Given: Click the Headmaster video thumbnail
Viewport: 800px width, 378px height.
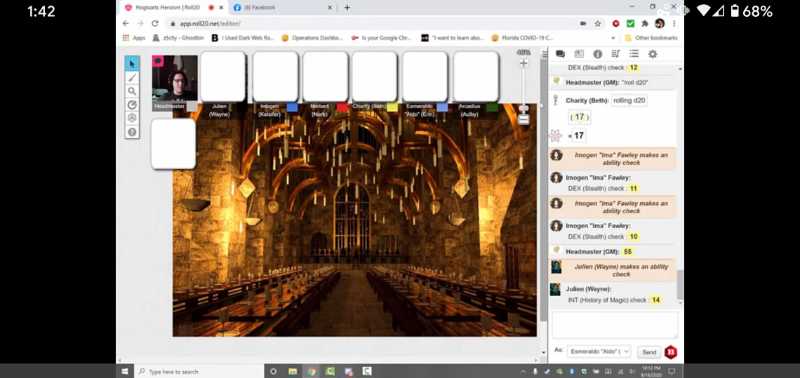Looking at the screenshot, I should point(175,78).
